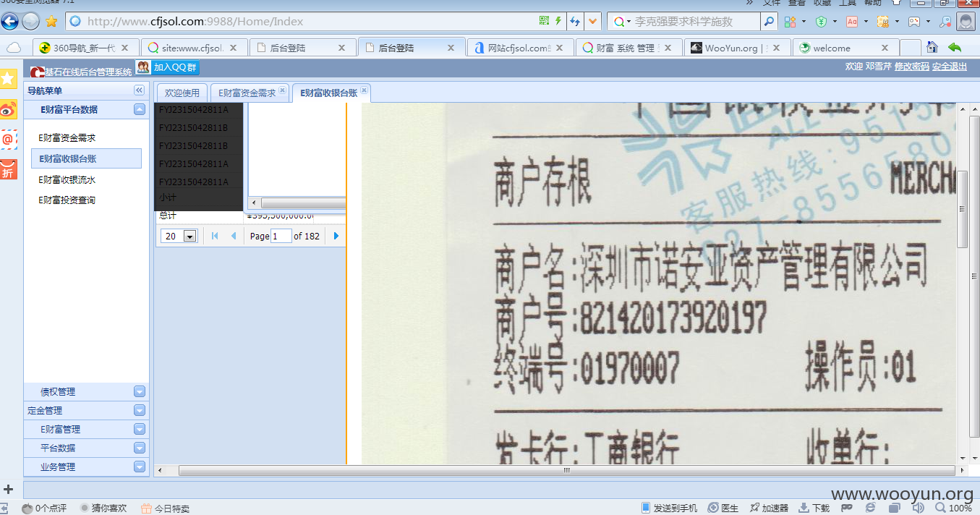Click the red Aa translate extension icon
Viewport: 980px width, 515px height.
click(x=852, y=22)
